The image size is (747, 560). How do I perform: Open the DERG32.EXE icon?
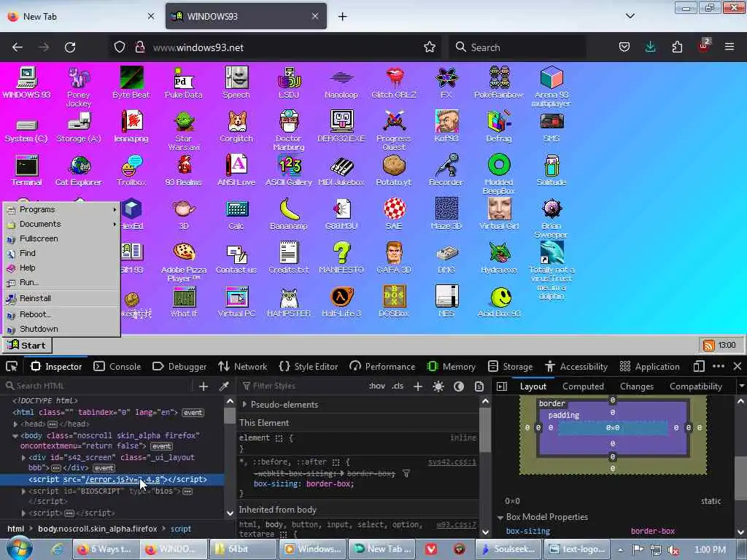(341, 126)
